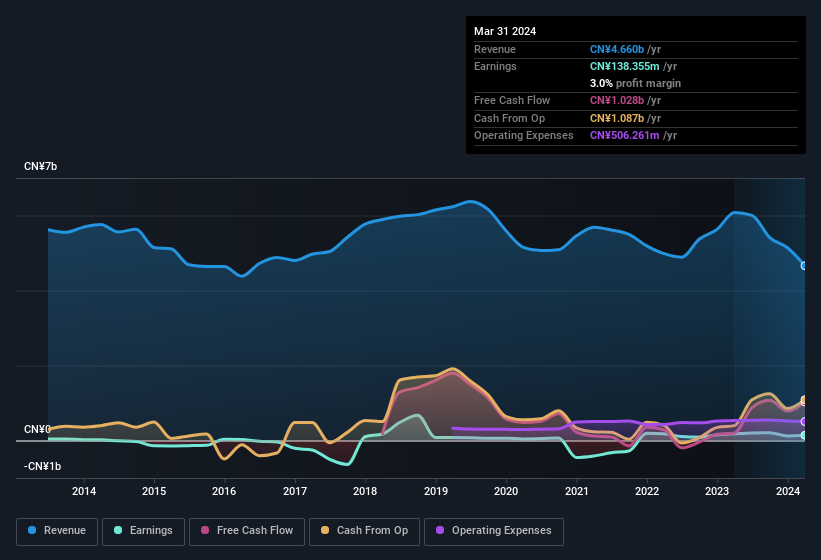This screenshot has height=560, width=821.
Task: Click the Mar 31 2024 tooltip date
Action: 505,31
